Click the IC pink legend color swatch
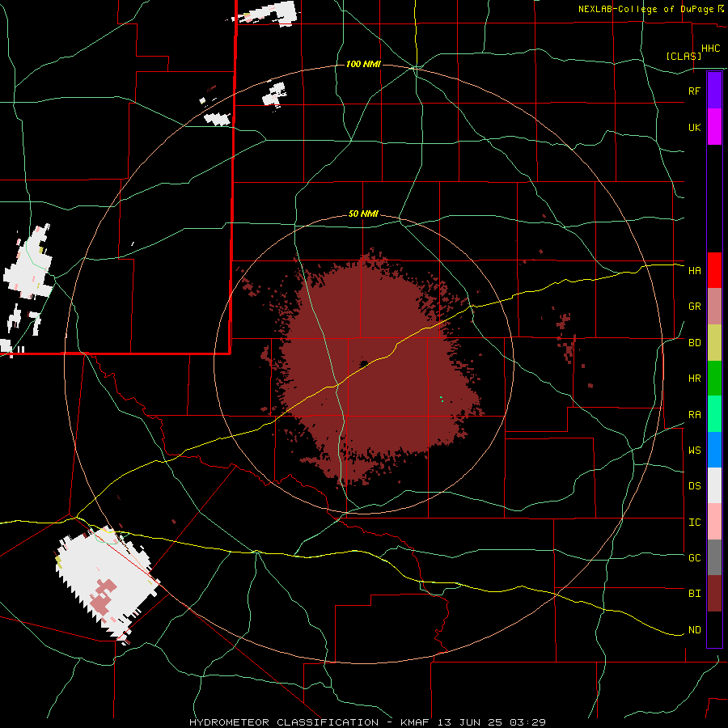This screenshot has width=728, height=728. click(714, 522)
